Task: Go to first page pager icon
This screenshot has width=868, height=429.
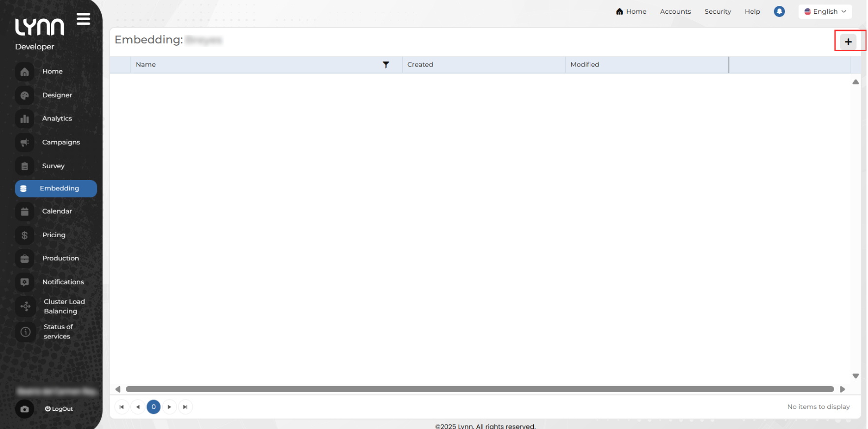Action: 121,407
